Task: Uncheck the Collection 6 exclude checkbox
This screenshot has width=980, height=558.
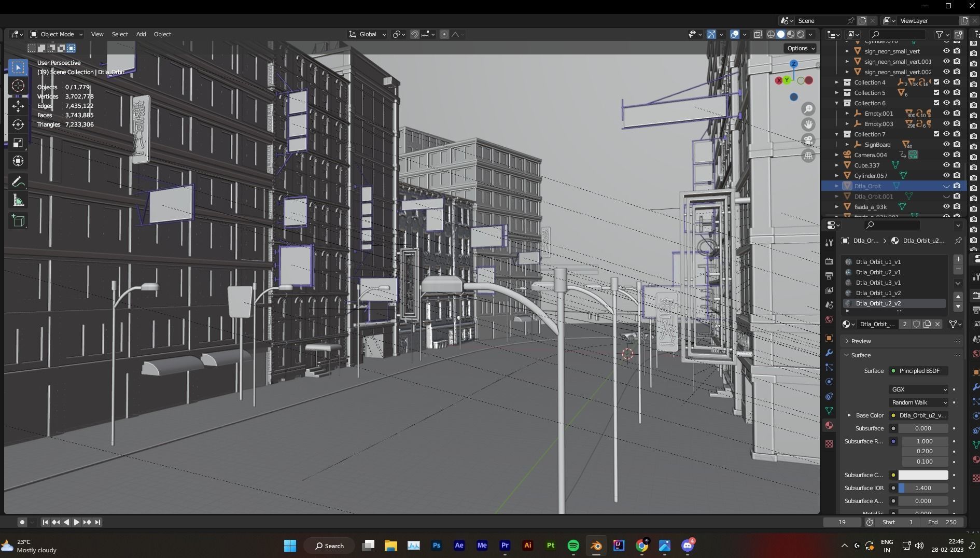Action: (936, 103)
